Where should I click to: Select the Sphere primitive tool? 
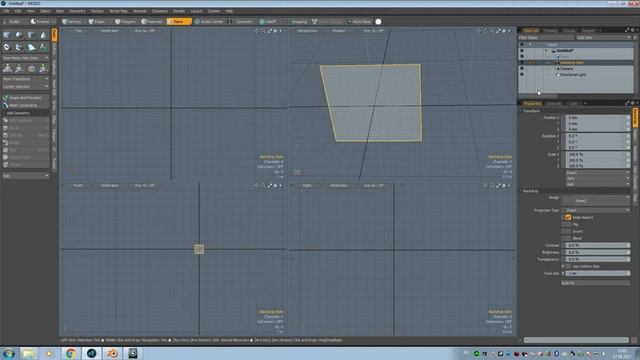pyautogui.click(x=19, y=36)
